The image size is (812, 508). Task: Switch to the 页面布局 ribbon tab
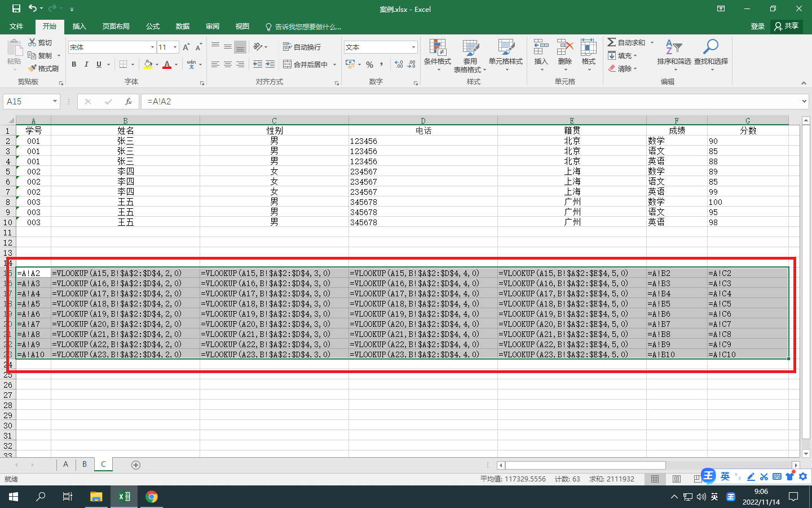pos(116,27)
